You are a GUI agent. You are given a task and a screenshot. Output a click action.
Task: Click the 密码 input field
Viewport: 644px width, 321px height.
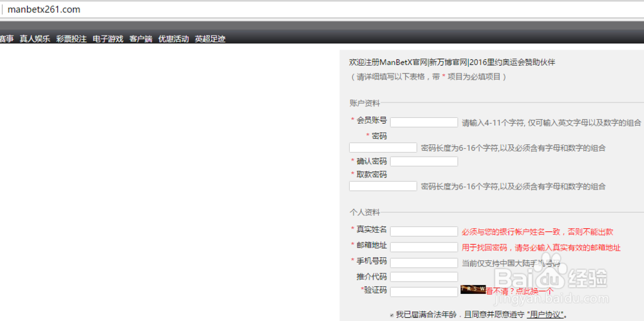[x=383, y=148]
